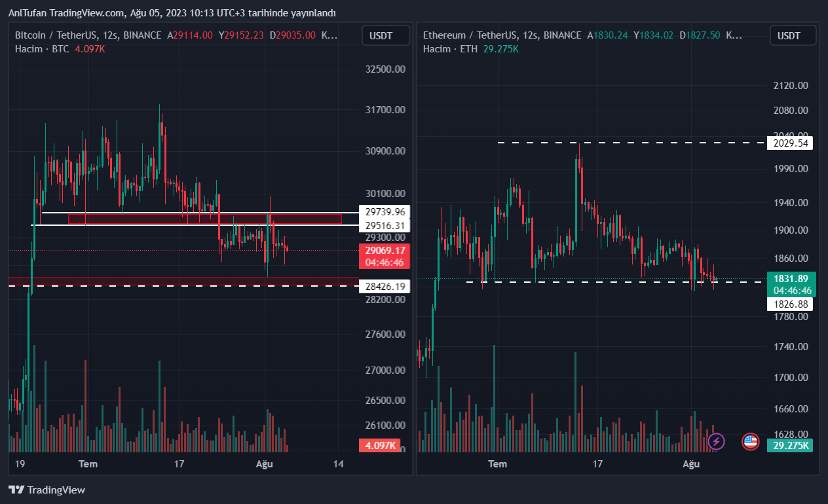Click the green 1831.89 current price label
828x504 pixels.
(791, 284)
